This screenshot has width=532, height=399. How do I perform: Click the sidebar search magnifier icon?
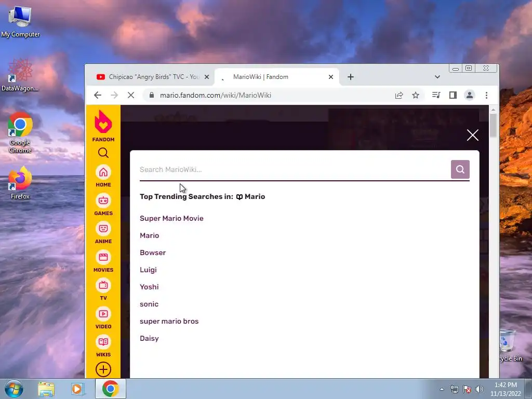103,153
